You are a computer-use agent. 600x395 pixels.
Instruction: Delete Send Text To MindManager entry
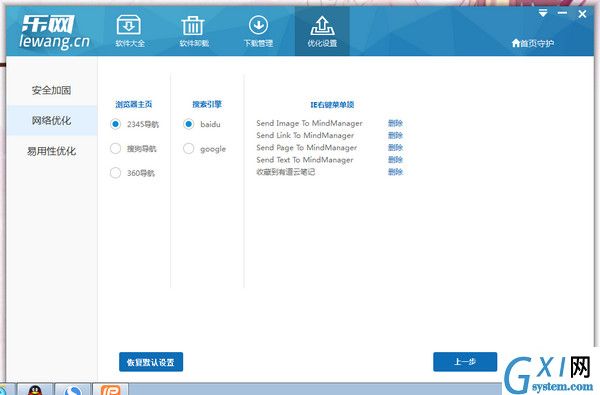395,160
